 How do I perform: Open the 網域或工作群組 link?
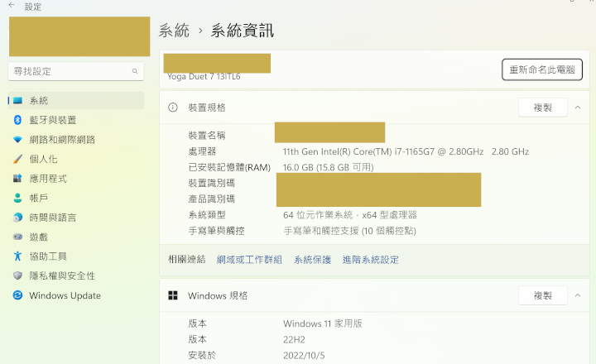point(249,260)
